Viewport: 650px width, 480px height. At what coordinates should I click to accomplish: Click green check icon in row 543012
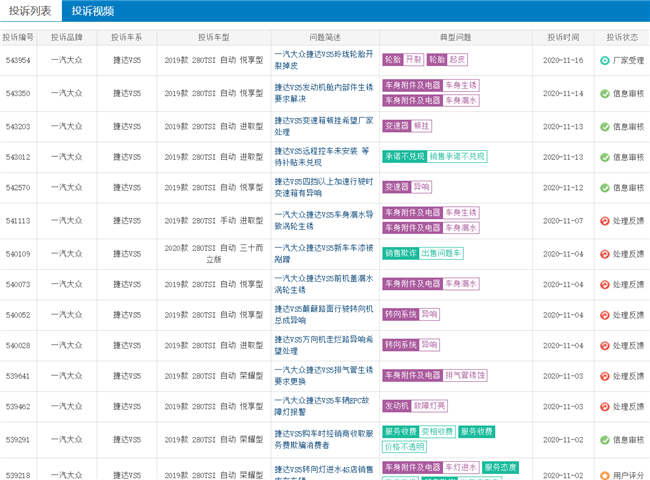tap(605, 158)
